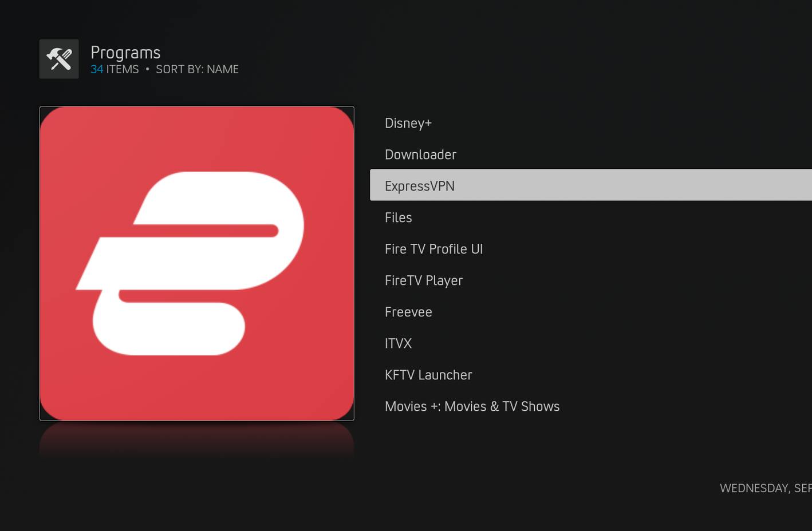The width and height of the screenshot is (812, 531).
Task: Select the 34 ITEMS count text
Action: [115, 69]
